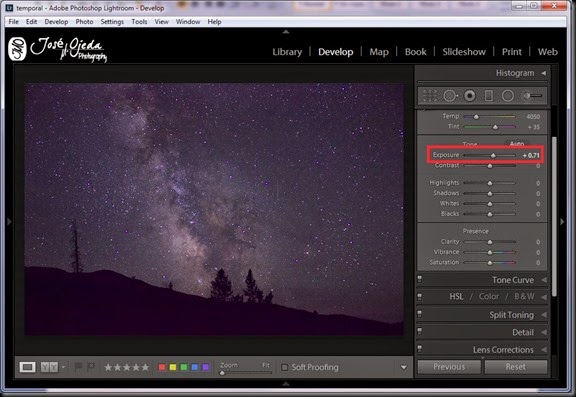Toggle HSL panel on/off switch

(420, 296)
